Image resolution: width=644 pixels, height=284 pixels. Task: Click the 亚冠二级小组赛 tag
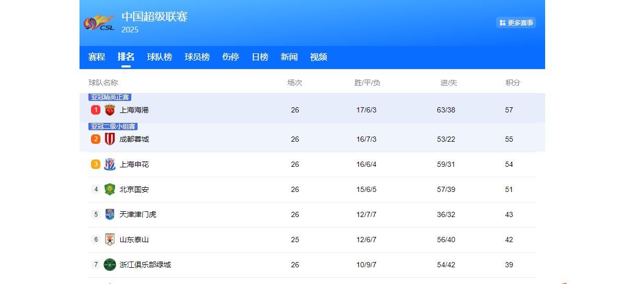pyautogui.click(x=113, y=127)
